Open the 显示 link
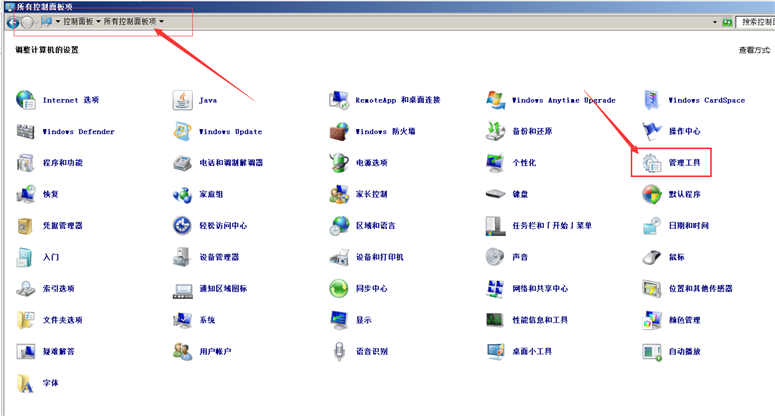775x416 pixels. tap(364, 320)
